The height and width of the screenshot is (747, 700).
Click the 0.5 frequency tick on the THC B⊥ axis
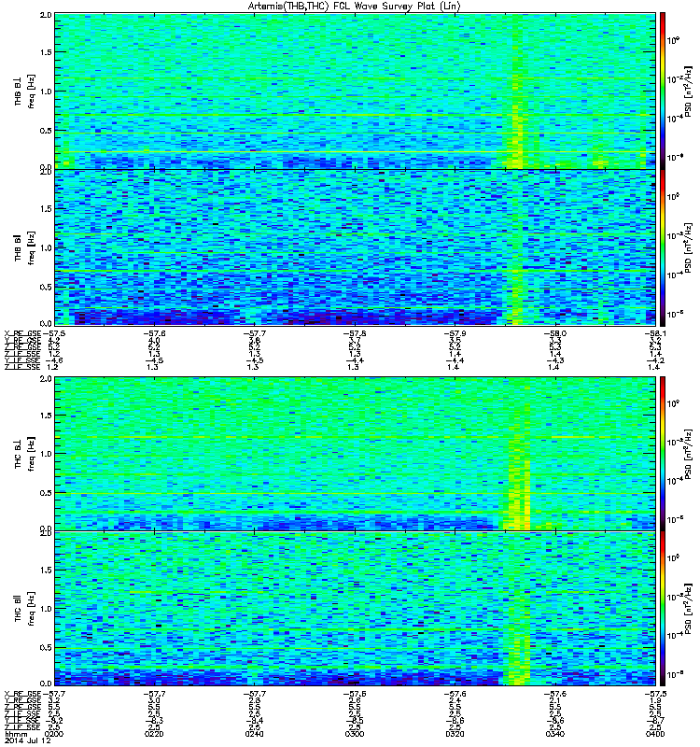click(46, 493)
